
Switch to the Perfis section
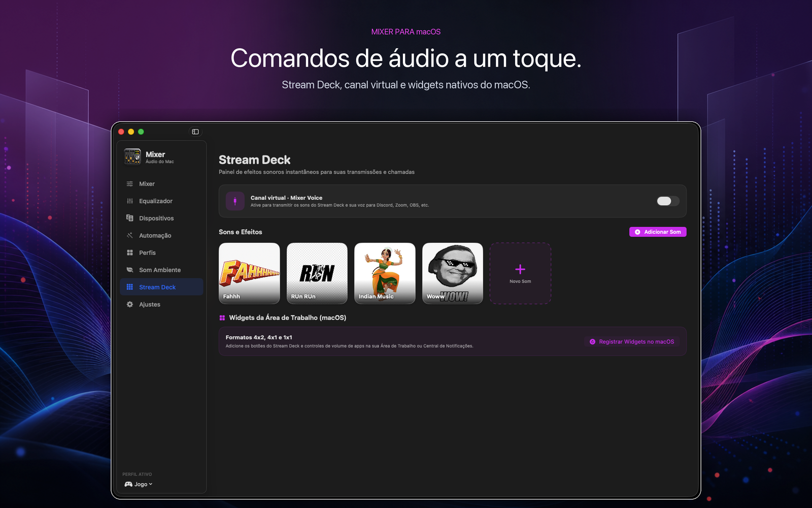(161, 252)
